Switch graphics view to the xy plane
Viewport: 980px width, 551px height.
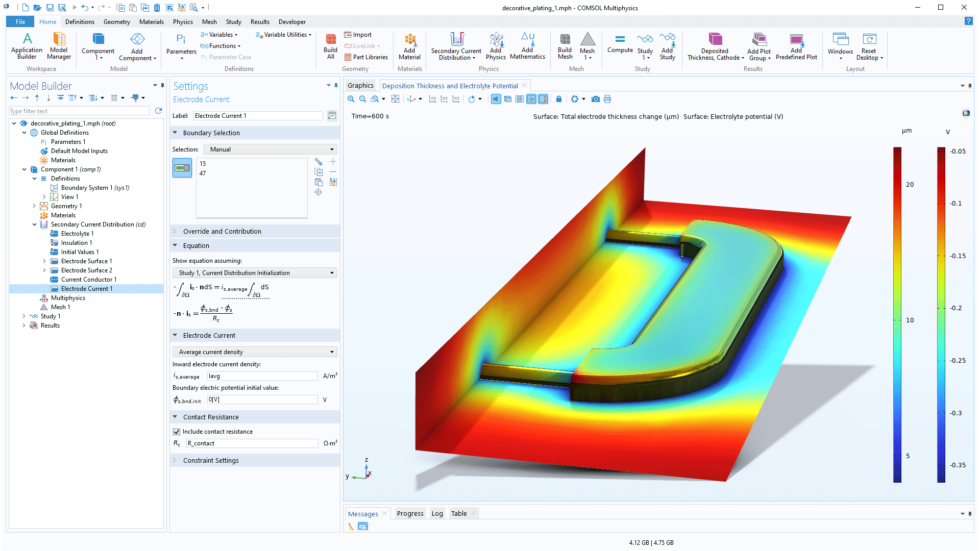point(432,98)
